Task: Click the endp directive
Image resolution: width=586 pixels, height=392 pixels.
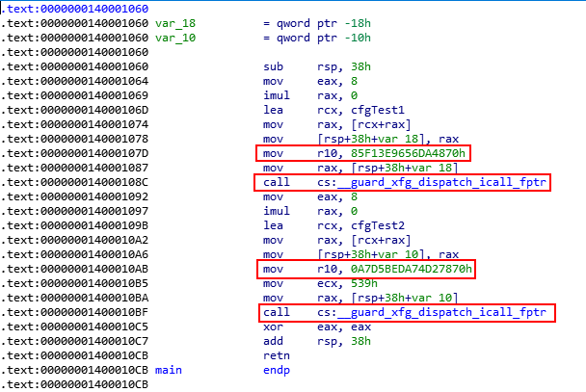Action: pyautogui.click(x=277, y=371)
